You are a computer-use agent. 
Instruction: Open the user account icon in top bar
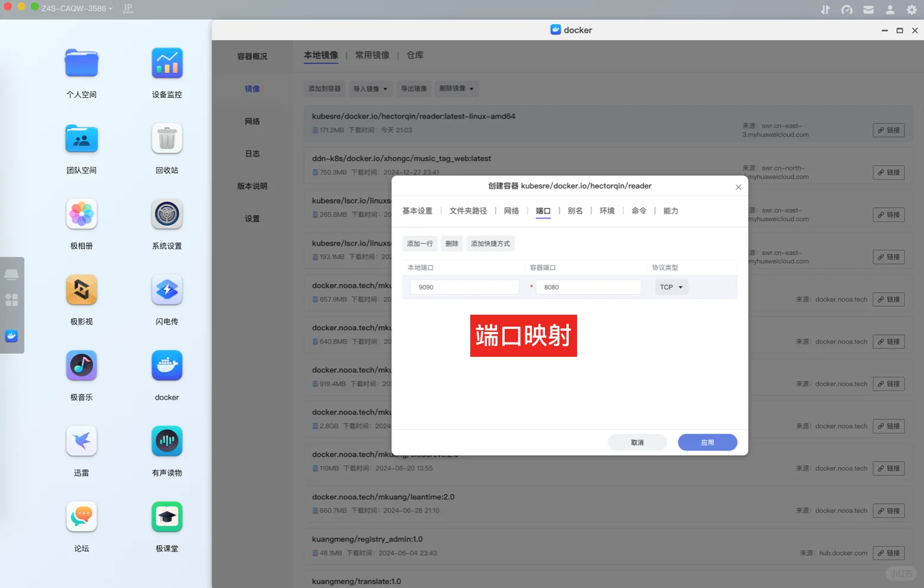click(x=890, y=9)
